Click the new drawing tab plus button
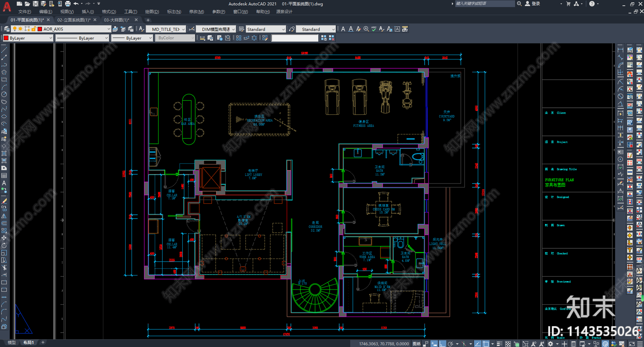This screenshot has width=644, height=347. click(x=148, y=20)
